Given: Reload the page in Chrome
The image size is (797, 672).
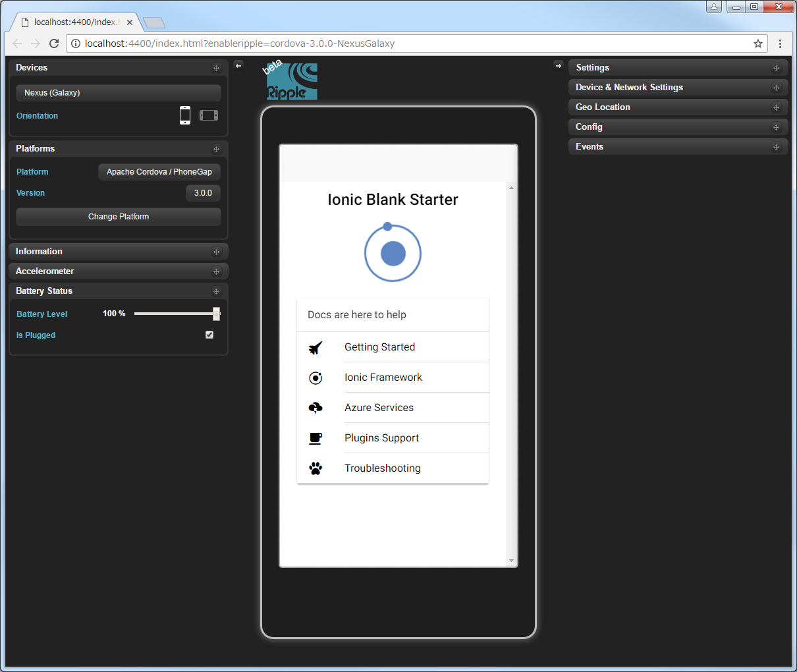Looking at the screenshot, I should (54, 43).
